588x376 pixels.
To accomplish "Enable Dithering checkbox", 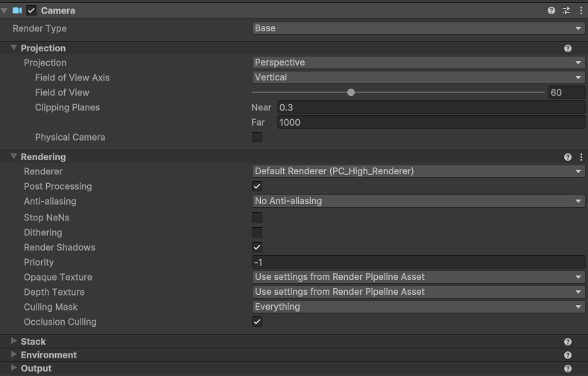I will pos(257,232).
